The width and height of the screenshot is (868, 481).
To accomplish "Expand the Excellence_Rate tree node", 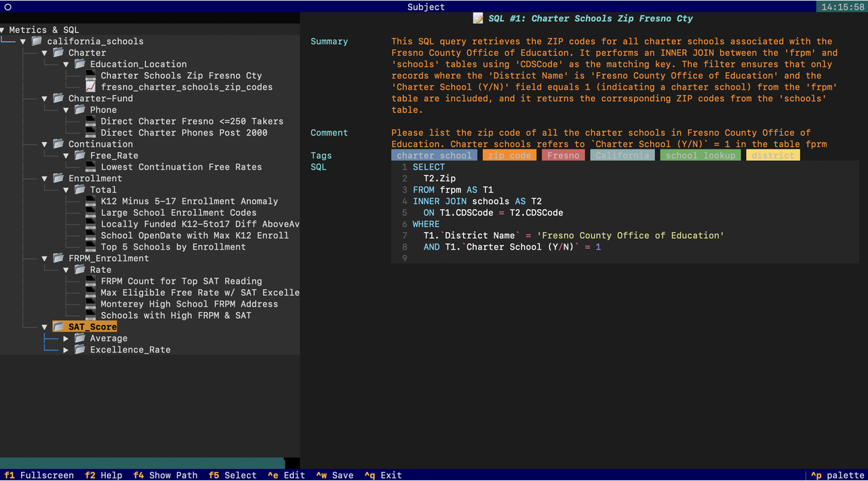I will tap(66, 350).
